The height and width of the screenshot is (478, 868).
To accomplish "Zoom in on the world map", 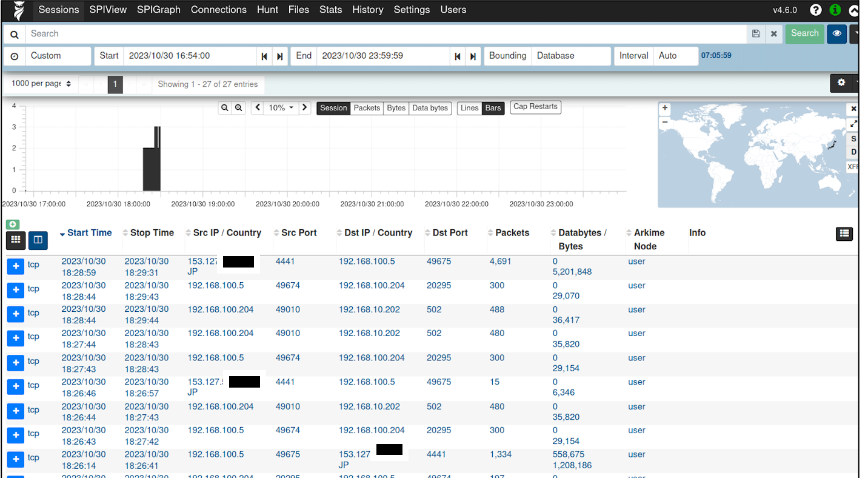I will [665, 108].
